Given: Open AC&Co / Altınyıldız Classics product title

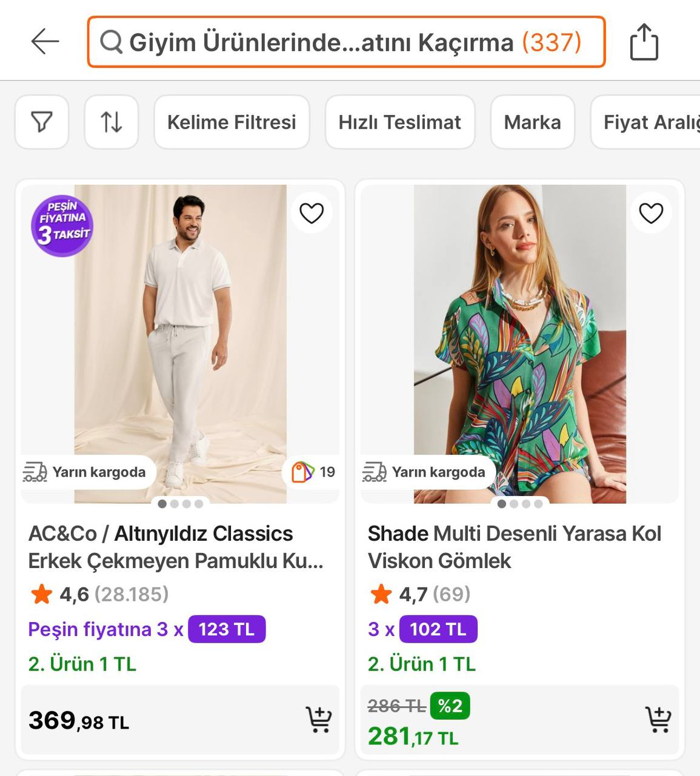Looking at the screenshot, I should pos(176,547).
